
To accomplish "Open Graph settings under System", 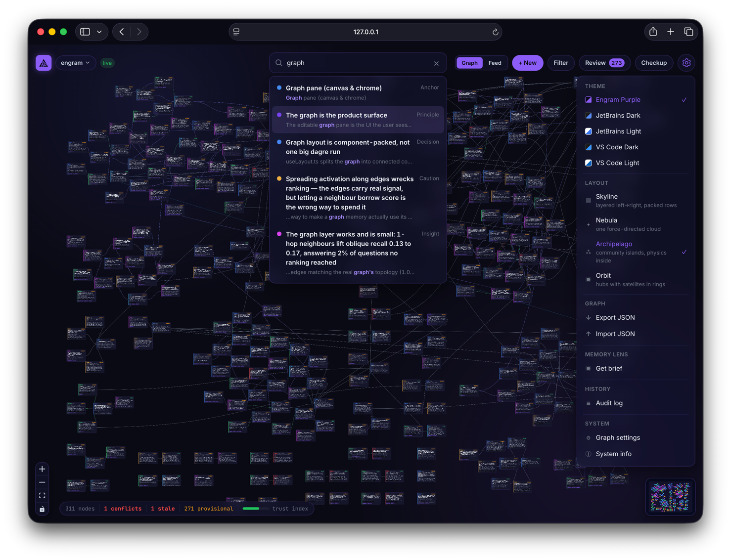I will pos(636,437).
